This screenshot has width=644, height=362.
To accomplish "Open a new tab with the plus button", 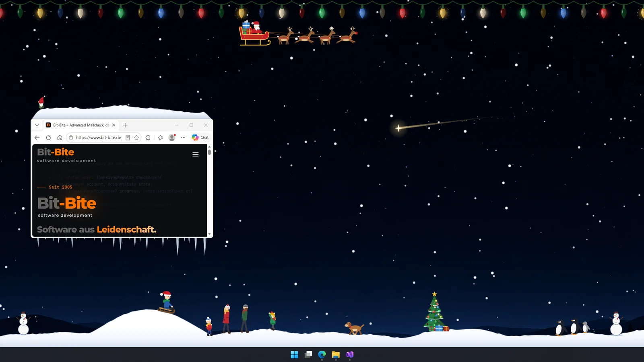I will click(x=125, y=125).
